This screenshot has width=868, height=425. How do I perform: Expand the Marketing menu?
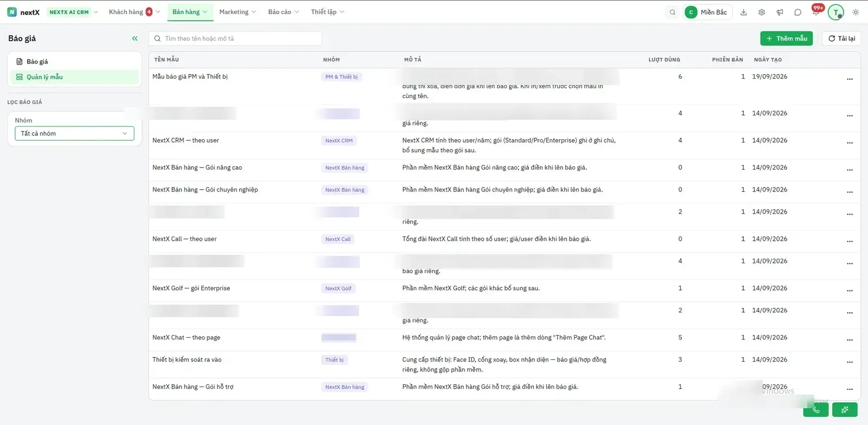tap(238, 12)
